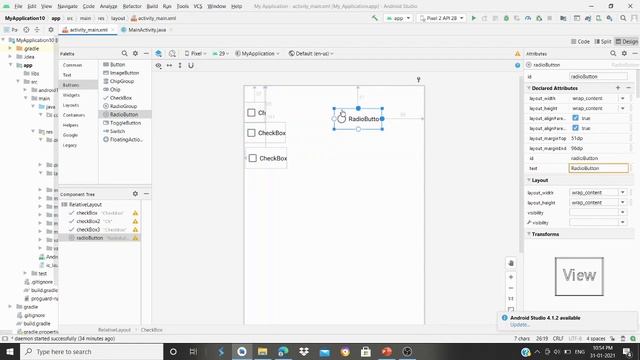The image size is (640, 360).
Task: Select the Containers palette category
Action: [x=74, y=115]
